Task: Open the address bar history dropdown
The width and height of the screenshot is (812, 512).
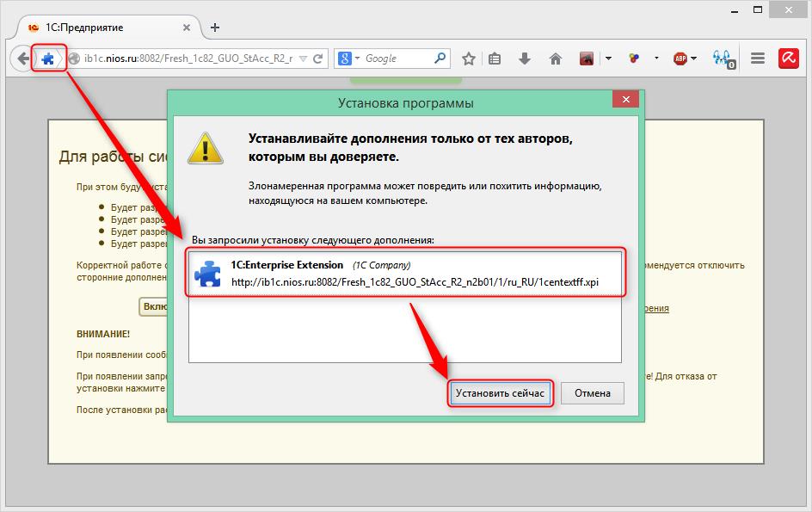Action: 304,59
